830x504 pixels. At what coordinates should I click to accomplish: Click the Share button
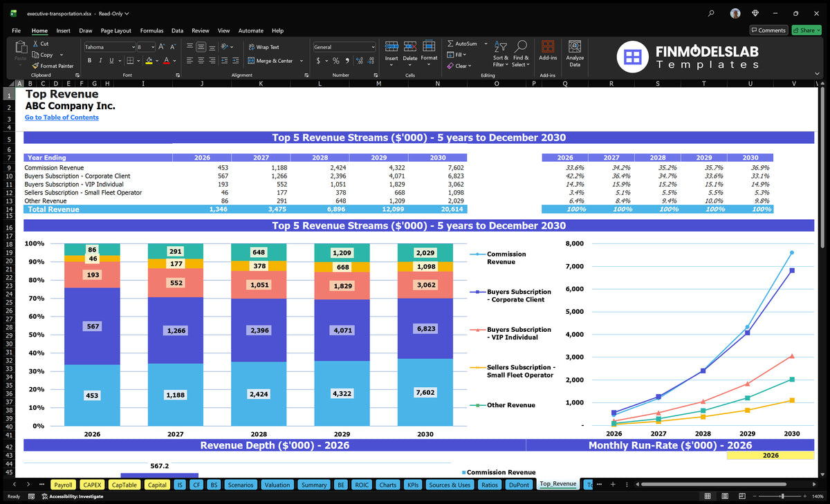coord(806,30)
